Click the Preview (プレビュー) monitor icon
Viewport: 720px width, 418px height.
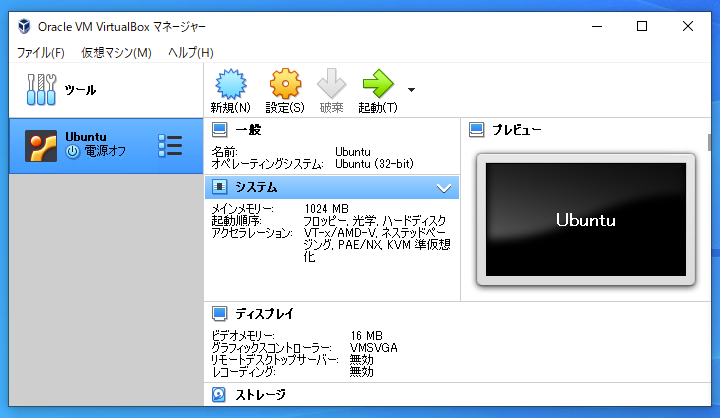[477, 130]
